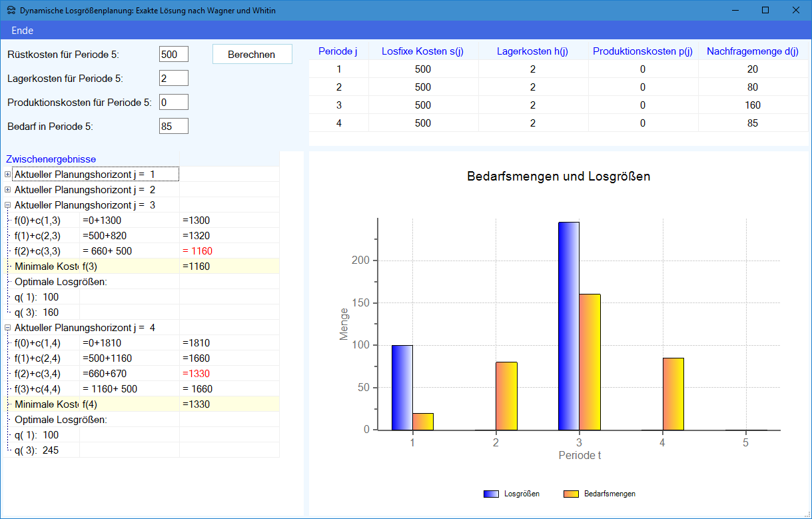Click the Zwischenergebnisse column header
Screen dimensions: 812x519
click(51, 159)
